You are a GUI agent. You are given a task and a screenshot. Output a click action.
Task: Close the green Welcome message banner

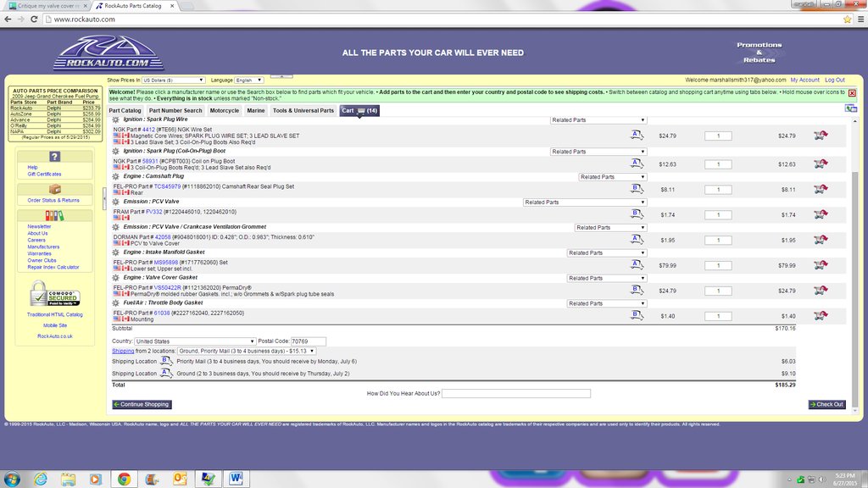pos(852,93)
